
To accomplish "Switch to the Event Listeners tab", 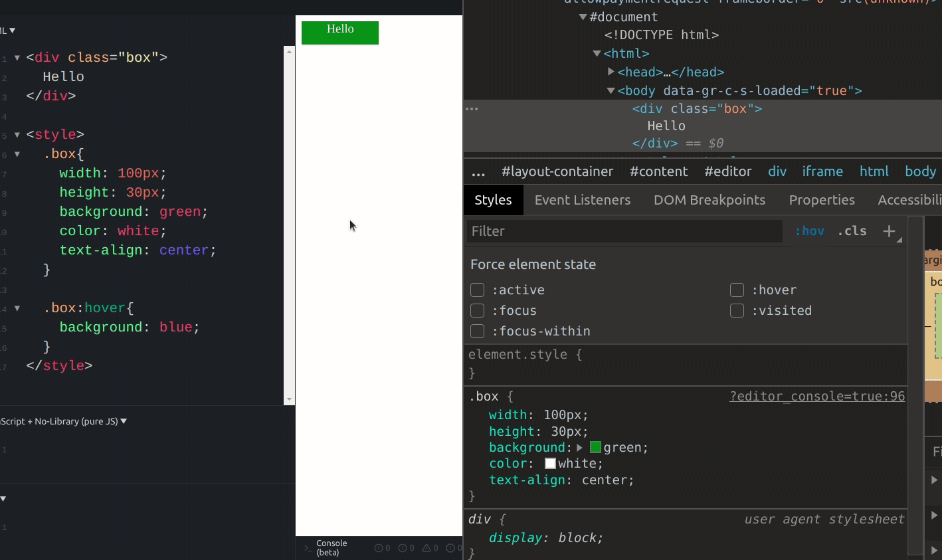I will tap(583, 200).
